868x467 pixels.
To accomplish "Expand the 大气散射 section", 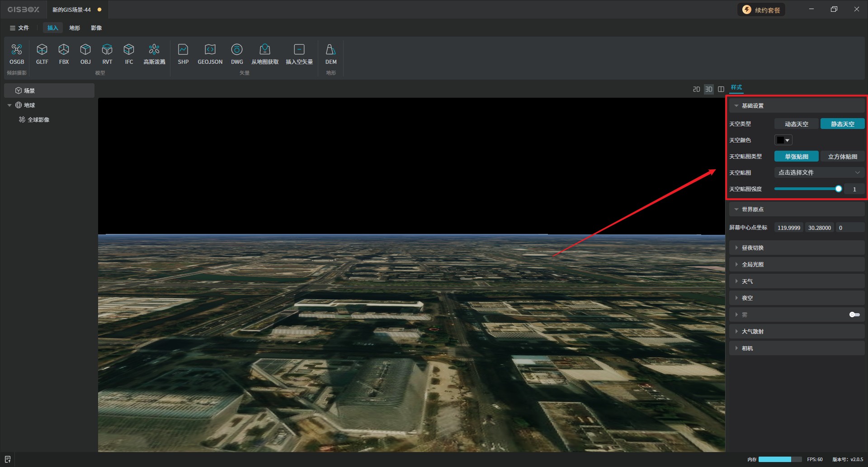I will [752, 332].
